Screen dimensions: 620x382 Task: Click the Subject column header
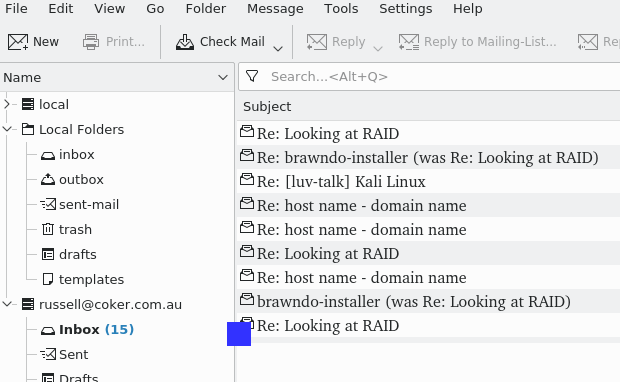click(267, 106)
